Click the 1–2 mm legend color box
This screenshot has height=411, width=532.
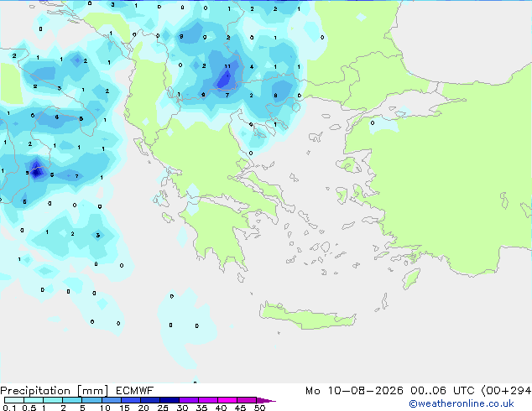pyautogui.click(x=53, y=400)
